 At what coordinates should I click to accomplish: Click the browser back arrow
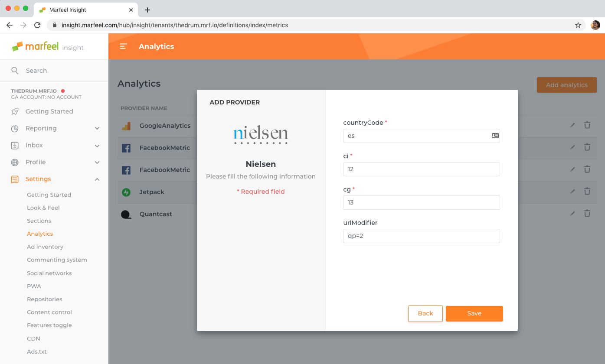10,25
